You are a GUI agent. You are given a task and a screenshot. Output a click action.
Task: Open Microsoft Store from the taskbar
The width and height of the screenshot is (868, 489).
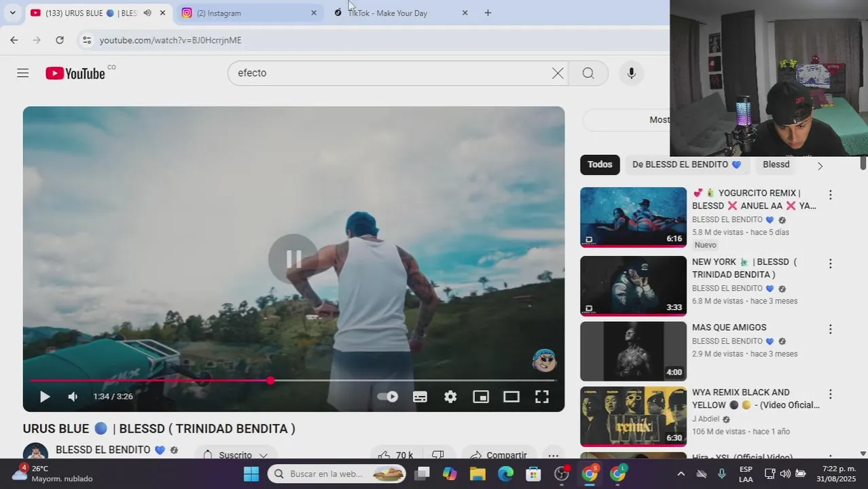(x=533, y=473)
